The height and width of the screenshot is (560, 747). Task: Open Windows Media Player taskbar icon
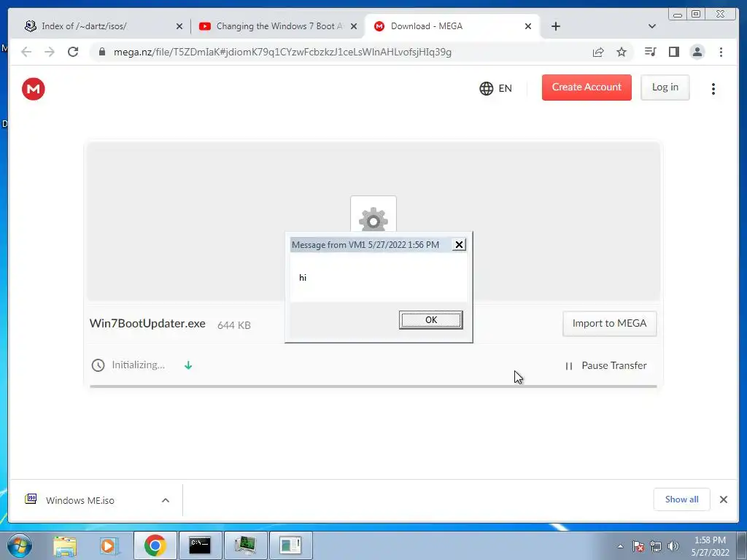coord(109,545)
